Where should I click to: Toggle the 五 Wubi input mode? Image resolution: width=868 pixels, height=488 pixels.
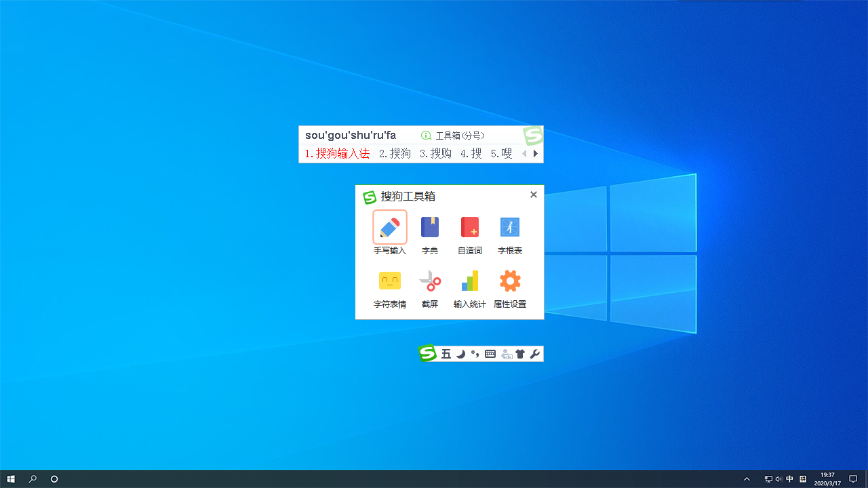(x=446, y=354)
